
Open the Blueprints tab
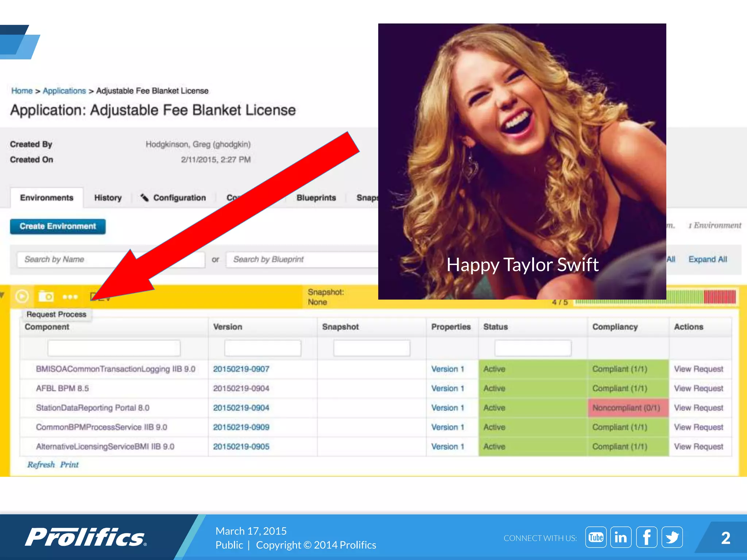coord(316,198)
